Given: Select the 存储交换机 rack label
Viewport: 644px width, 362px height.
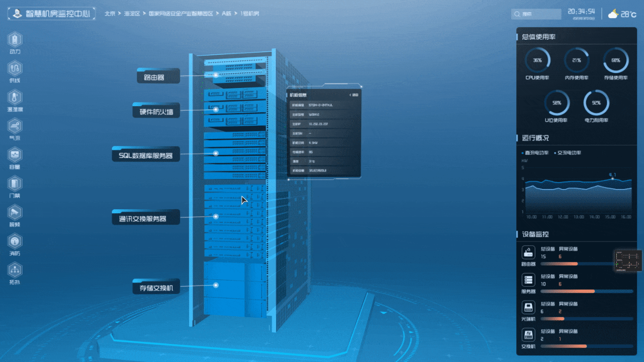Looking at the screenshot, I should (x=156, y=287).
